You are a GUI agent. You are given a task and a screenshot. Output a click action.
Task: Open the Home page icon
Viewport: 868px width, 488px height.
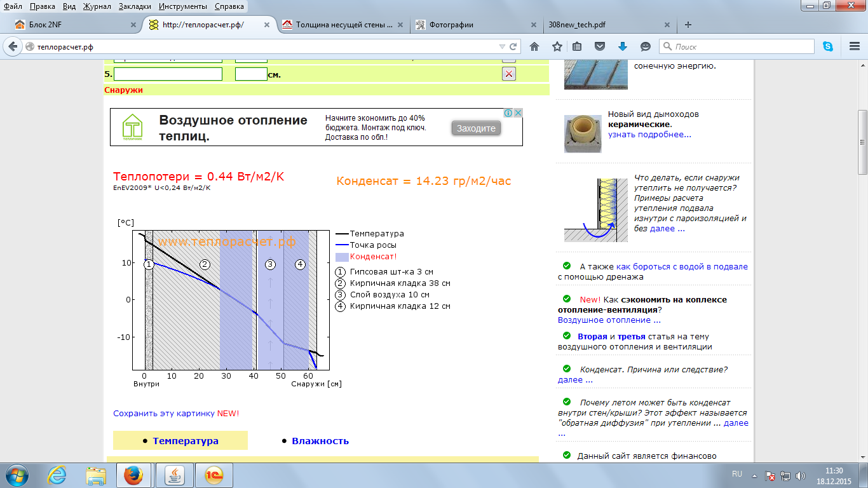[x=534, y=46]
